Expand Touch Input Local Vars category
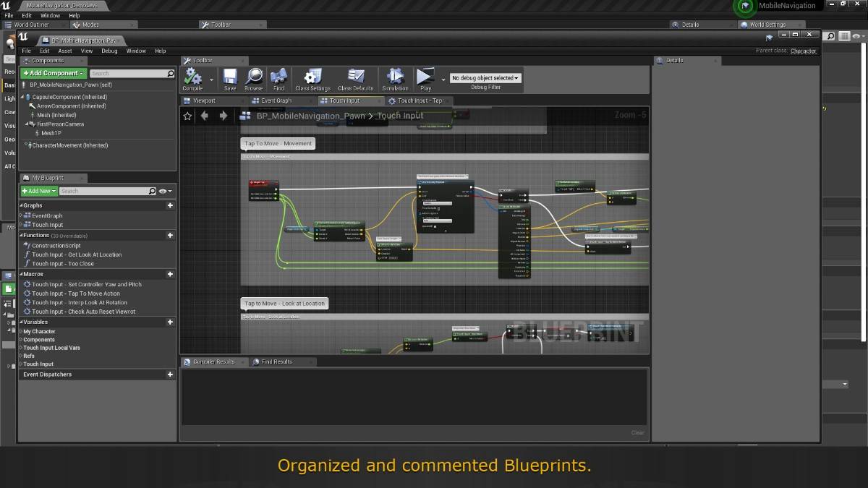This screenshot has width=868, height=488. click(x=21, y=348)
